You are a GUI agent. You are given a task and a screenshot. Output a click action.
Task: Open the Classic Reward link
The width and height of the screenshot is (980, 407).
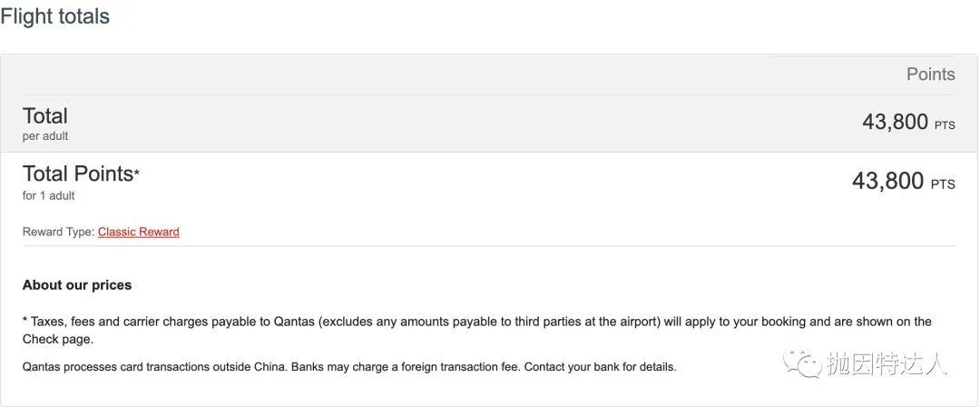tap(138, 232)
